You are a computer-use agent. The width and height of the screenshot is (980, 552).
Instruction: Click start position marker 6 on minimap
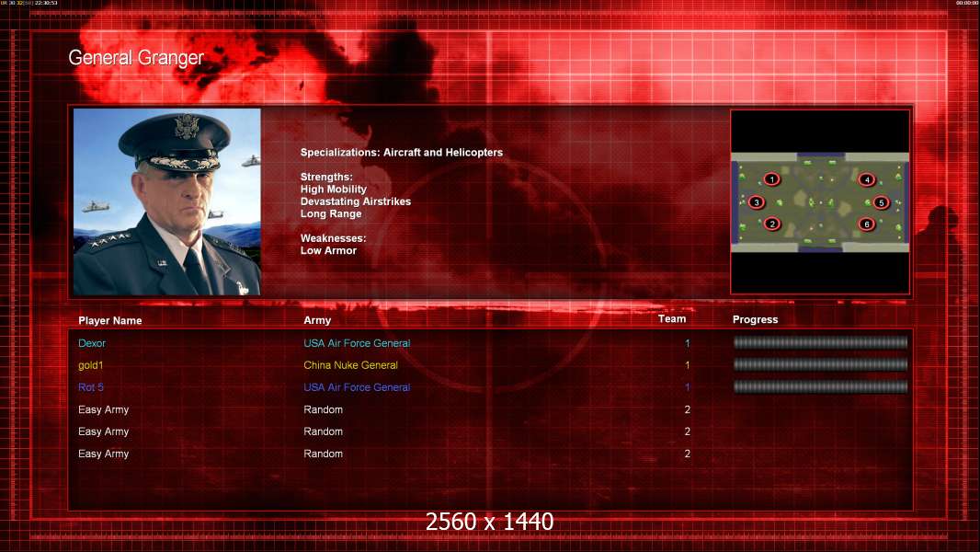(x=866, y=224)
